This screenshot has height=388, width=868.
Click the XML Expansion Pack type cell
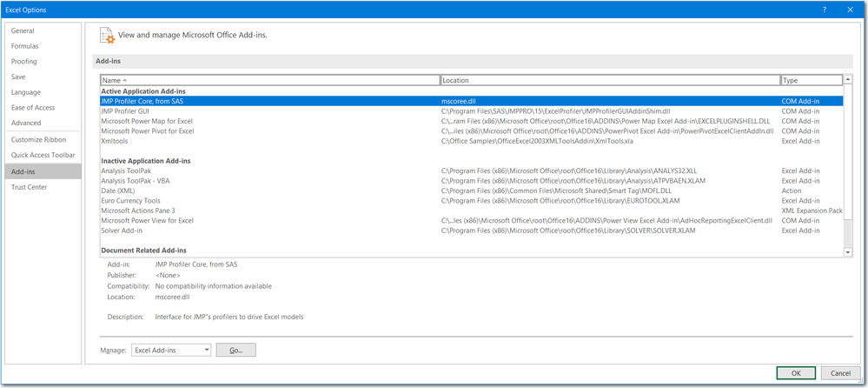pyautogui.click(x=812, y=211)
